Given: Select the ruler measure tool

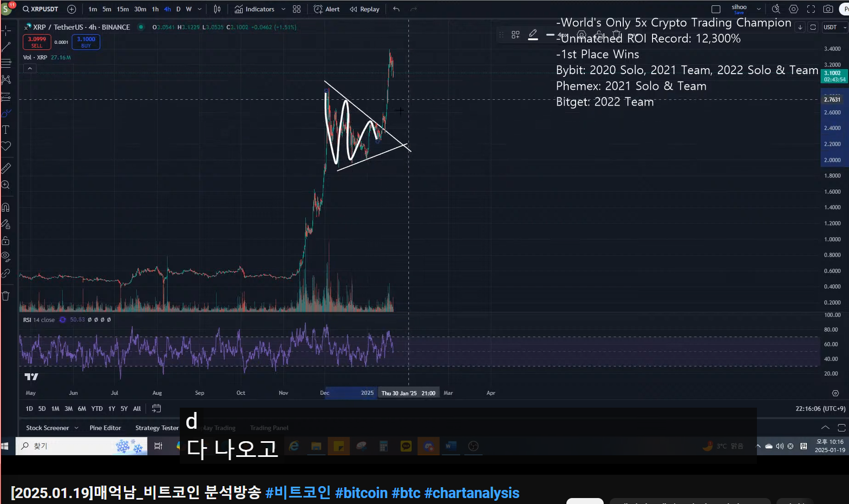Looking at the screenshot, I should click(x=6, y=168).
